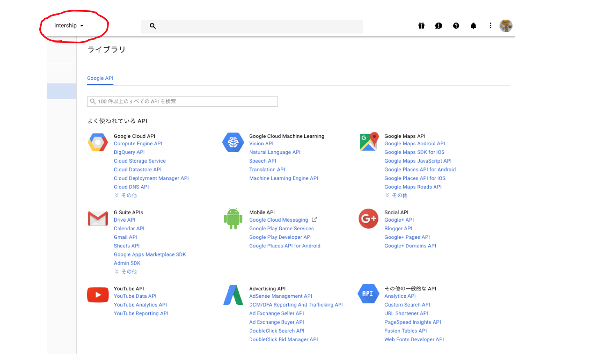Image resolution: width=615 pixels, height=364 pixels.
Task: Open BigQuery API link
Action: 129,152
